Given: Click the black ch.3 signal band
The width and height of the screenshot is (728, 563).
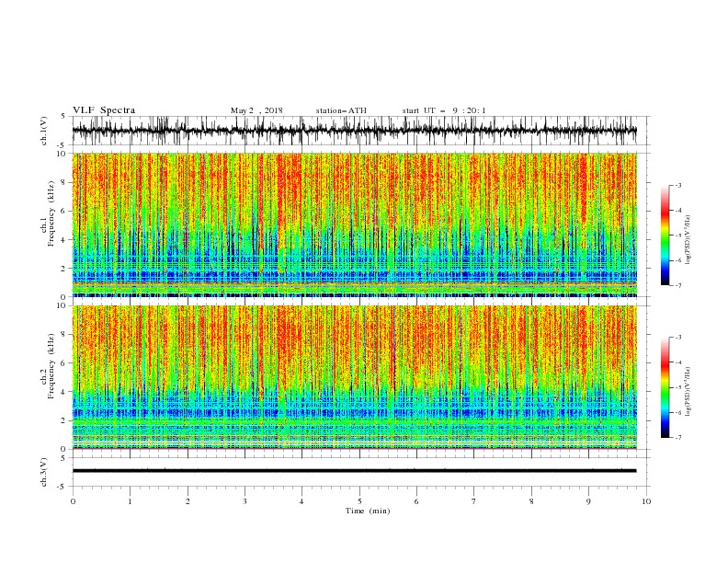Looking at the screenshot, I should coord(354,471).
